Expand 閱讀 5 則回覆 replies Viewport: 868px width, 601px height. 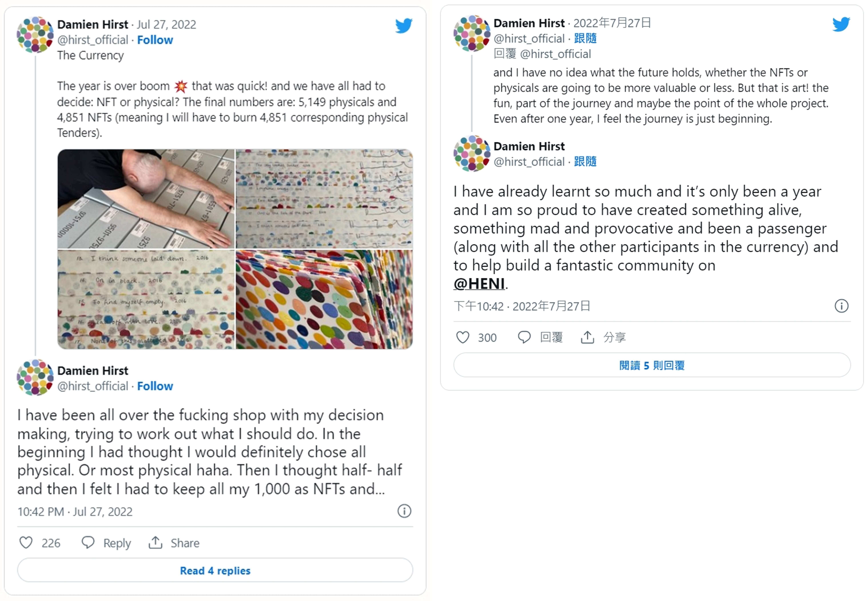(652, 365)
